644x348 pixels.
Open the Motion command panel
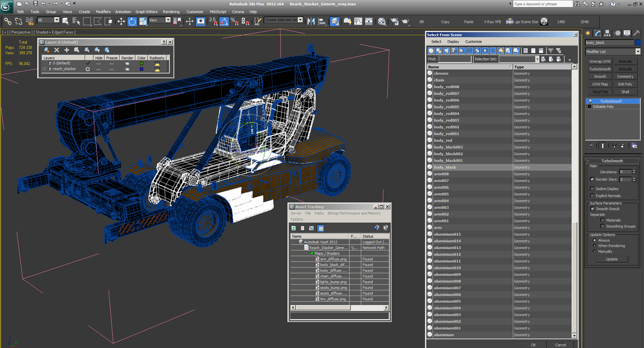click(617, 33)
